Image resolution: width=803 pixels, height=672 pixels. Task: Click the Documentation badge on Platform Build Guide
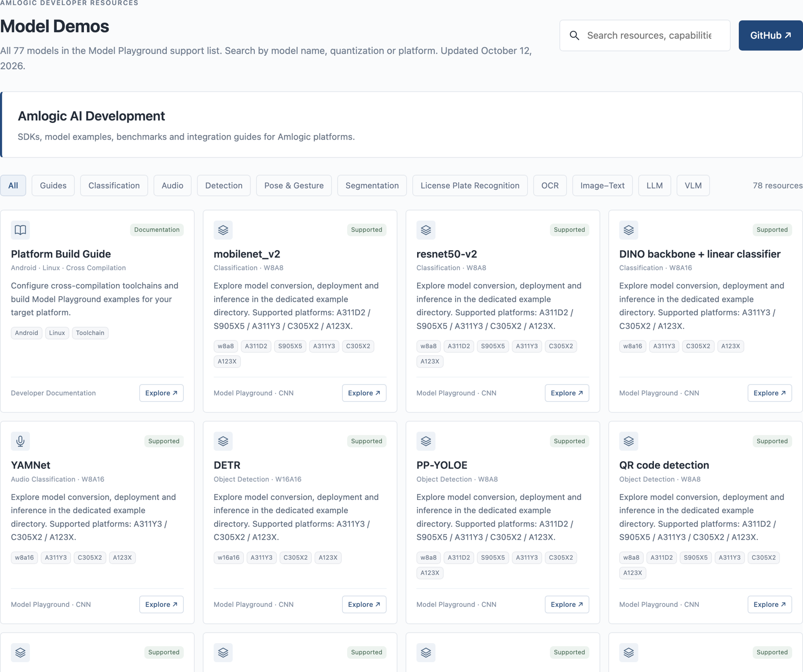click(157, 230)
